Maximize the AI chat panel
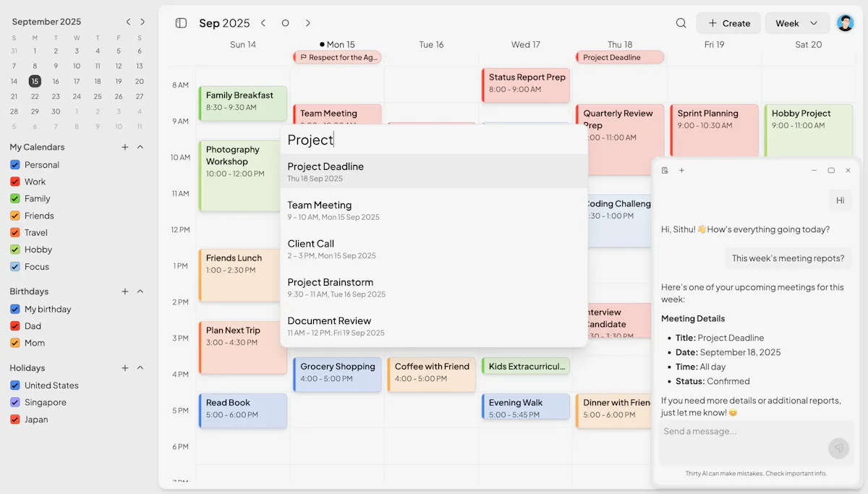 click(x=831, y=171)
